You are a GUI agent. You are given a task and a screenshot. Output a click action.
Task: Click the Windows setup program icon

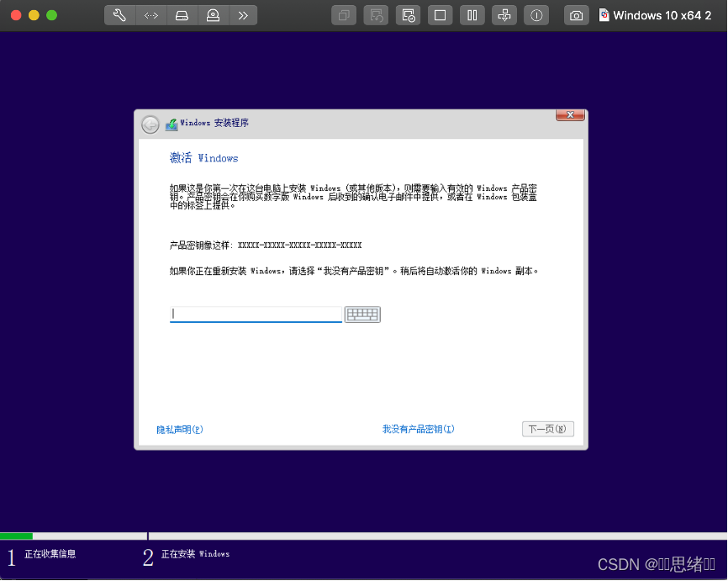click(171, 124)
